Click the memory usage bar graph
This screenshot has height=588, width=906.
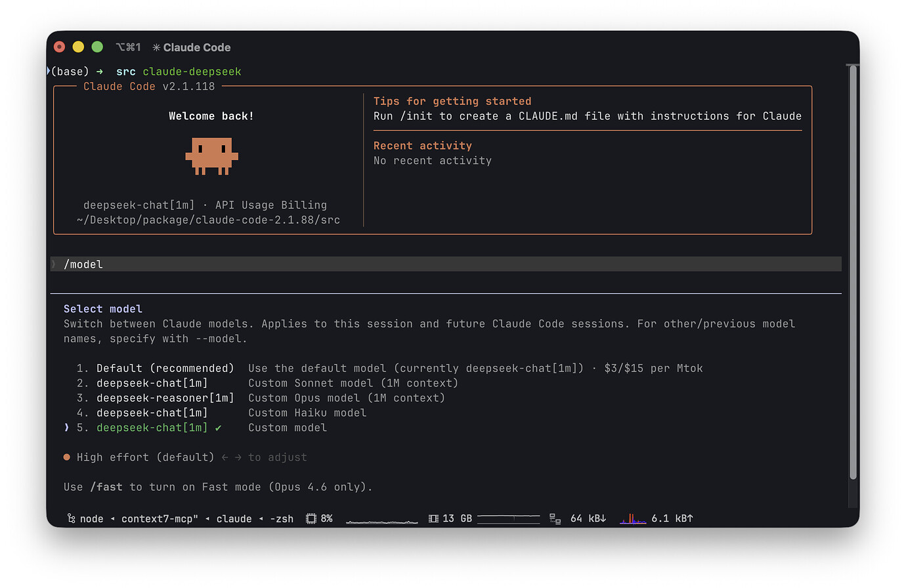click(509, 518)
